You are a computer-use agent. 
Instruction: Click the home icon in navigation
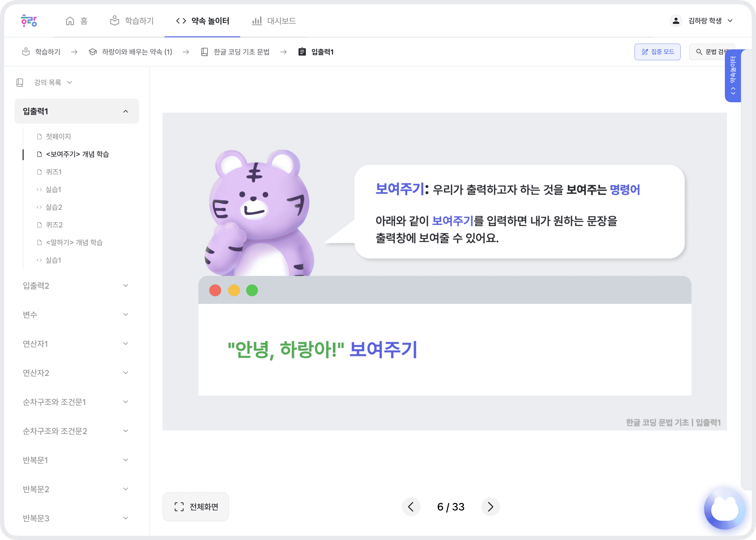(70, 21)
